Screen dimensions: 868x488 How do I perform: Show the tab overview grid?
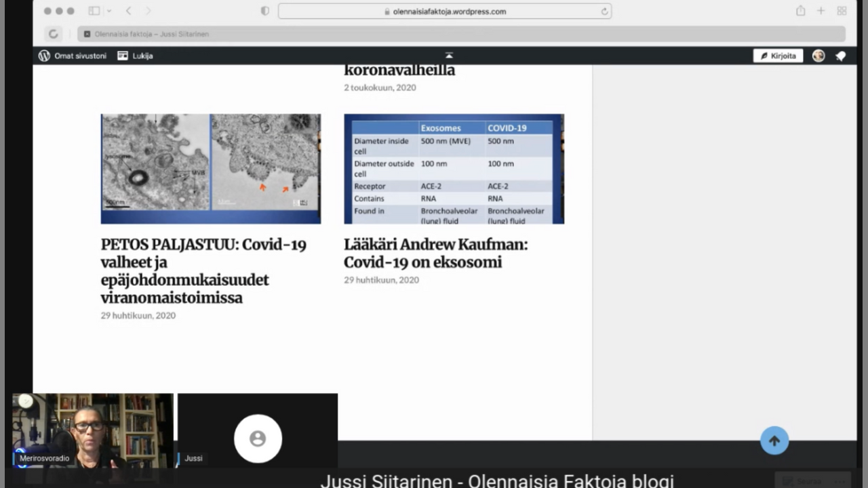point(842,11)
